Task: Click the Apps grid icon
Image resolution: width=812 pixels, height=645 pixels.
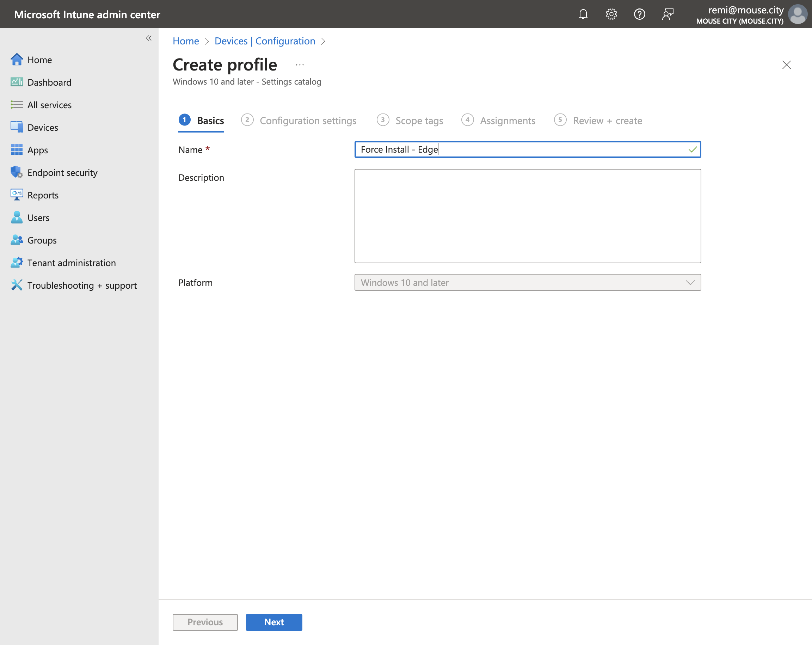Action: [17, 149]
